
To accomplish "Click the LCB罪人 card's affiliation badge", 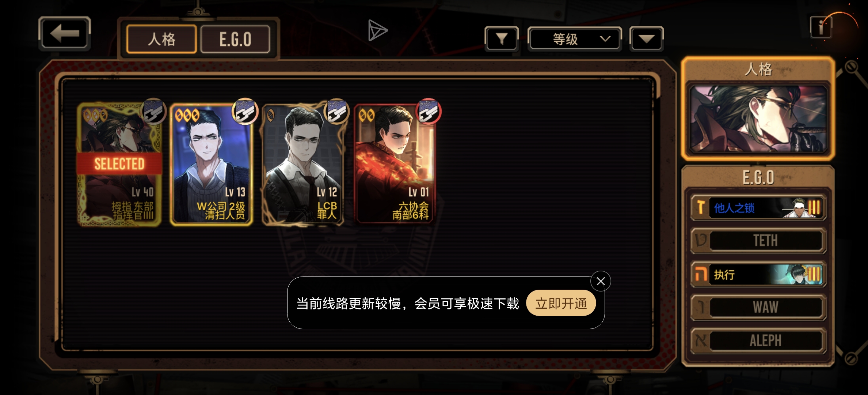I will pos(337,112).
